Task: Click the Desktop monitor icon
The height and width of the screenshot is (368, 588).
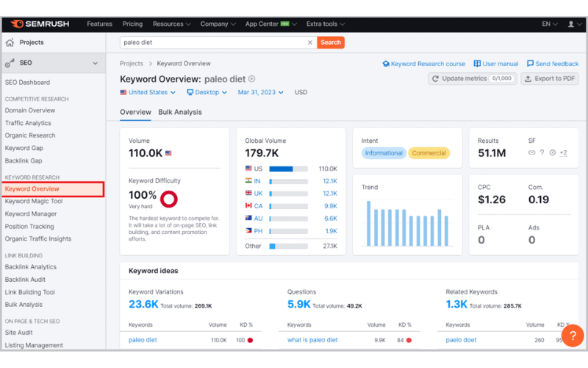Action: (190, 93)
